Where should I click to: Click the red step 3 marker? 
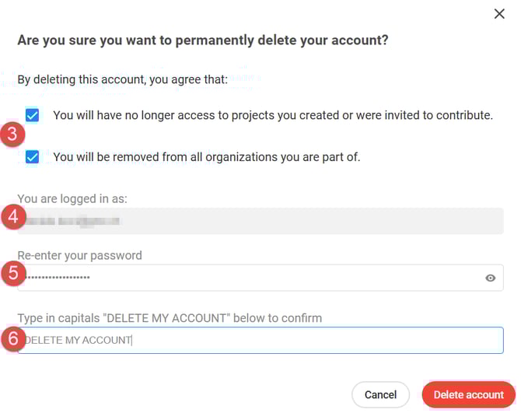click(11, 135)
